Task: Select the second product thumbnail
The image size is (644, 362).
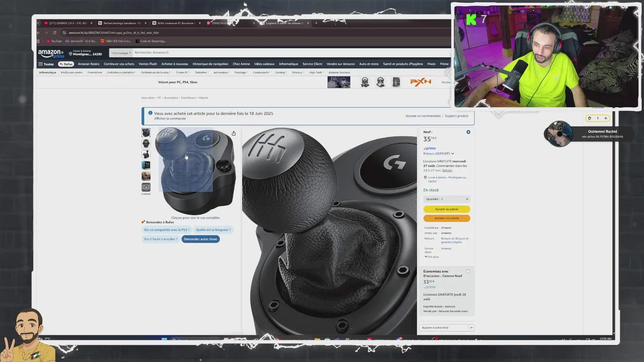Action: pyautogui.click(x=146, y=143)
